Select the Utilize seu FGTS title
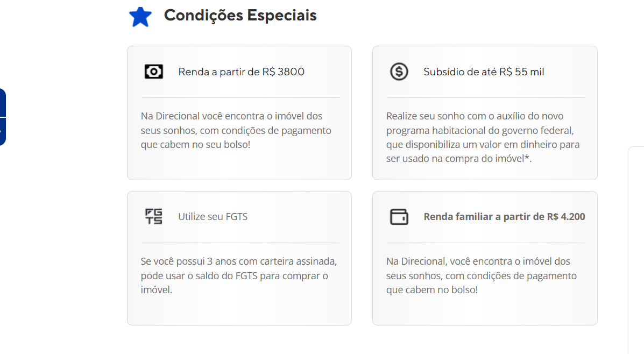Viewport: 644px width, 354px height. tap(213, 217)
